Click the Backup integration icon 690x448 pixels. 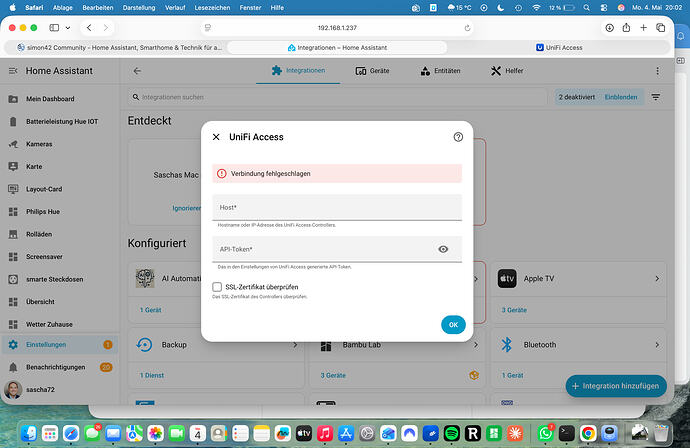(144, 345)
